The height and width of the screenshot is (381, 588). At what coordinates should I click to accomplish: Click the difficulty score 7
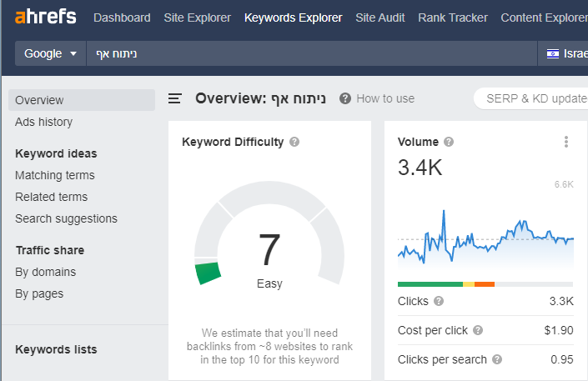pyautogui.click(x=269, y=249)
